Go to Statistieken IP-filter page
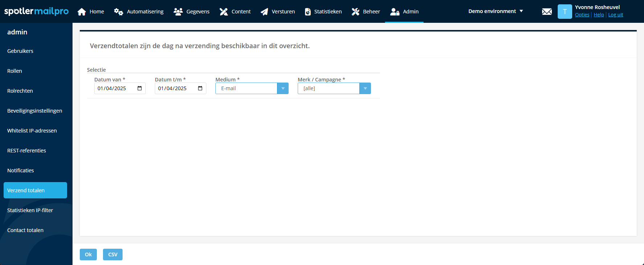The height and width of the screenshot is (265, 644). pos(30,210)
